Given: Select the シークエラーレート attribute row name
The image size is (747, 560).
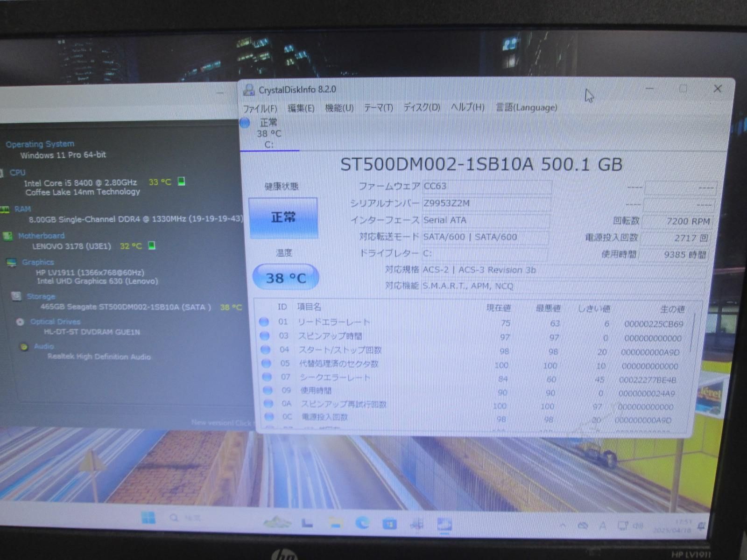Looking at the screenshot, I should click(x=335, y=377).
